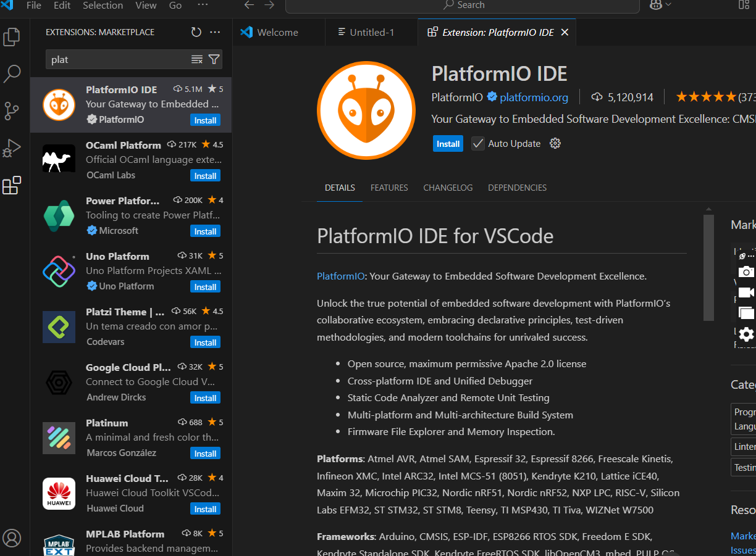This screenshot has height=556, width=756.
Task: Select the DETAILS tab
Action: click(x=340, y=188)
